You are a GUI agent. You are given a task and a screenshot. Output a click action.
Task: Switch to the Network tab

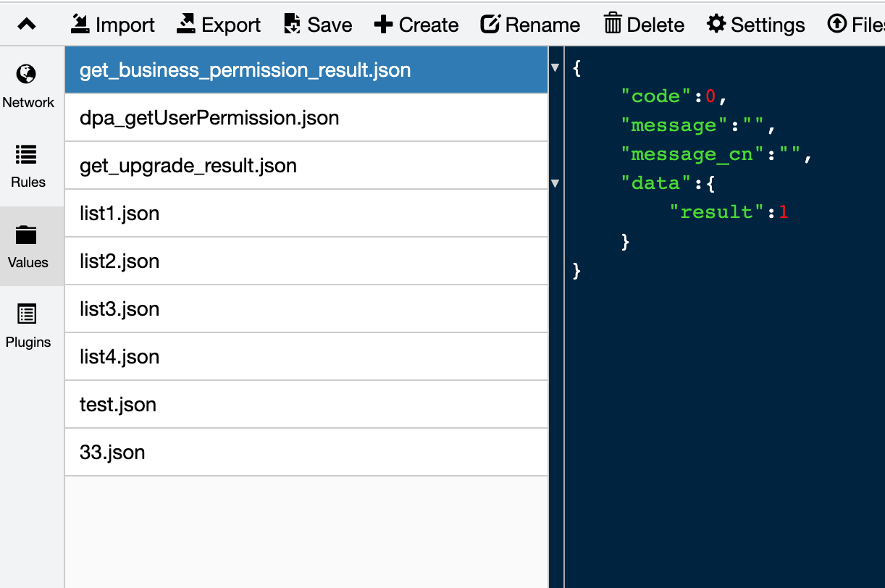28,86
